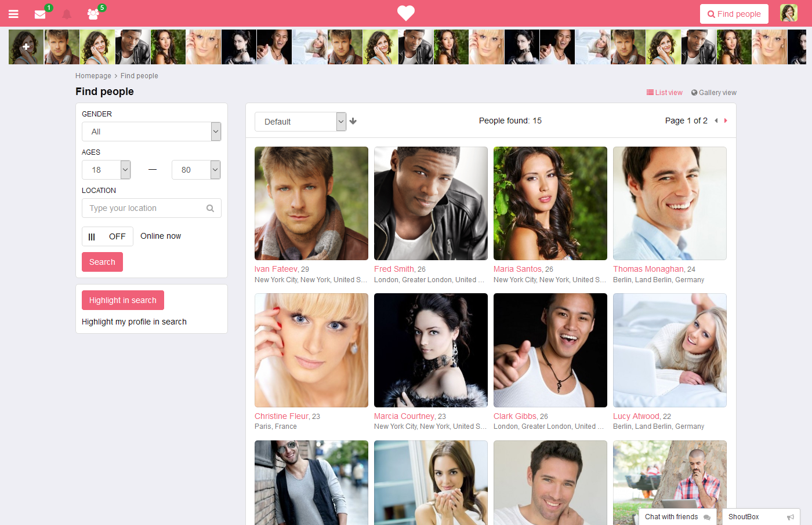Click the location input field
Viewport: 812px width, 525px height.
151,208
